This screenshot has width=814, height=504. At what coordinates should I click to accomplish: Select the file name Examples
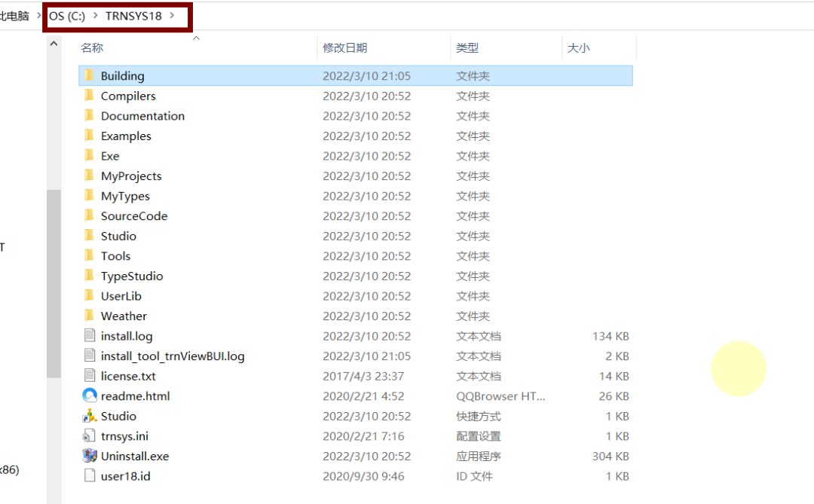[126, 136]
